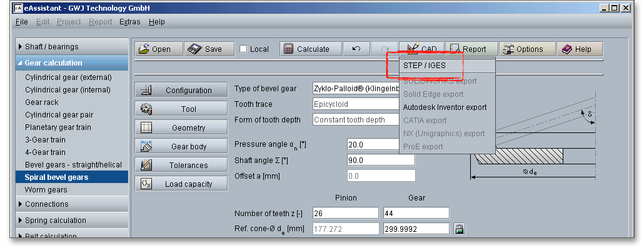Open the Geometry section grid icon
644x248 pixels.
pyautogui.click(x=146, y=127)
